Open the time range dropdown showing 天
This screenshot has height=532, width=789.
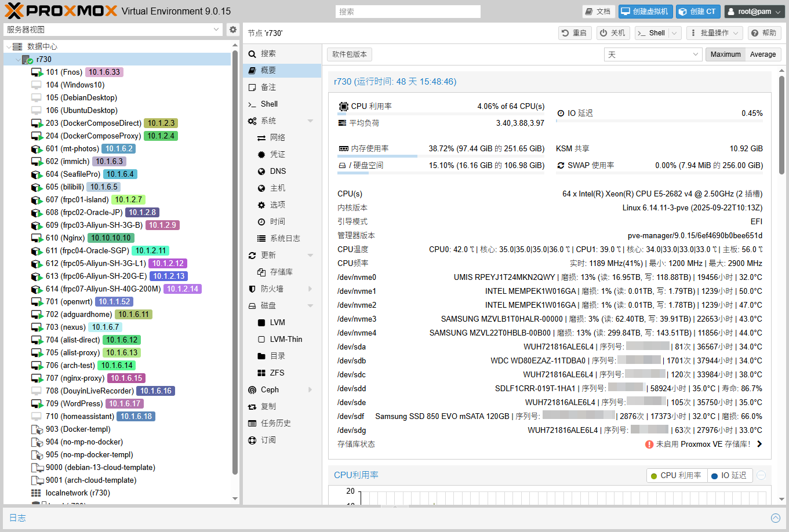tap(653, 54)
